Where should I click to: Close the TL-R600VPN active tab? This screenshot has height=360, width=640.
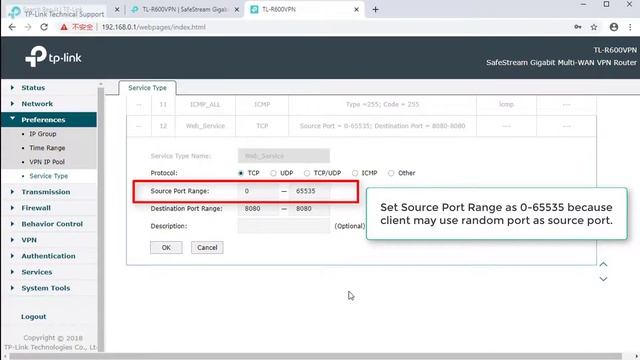[356, 9]
